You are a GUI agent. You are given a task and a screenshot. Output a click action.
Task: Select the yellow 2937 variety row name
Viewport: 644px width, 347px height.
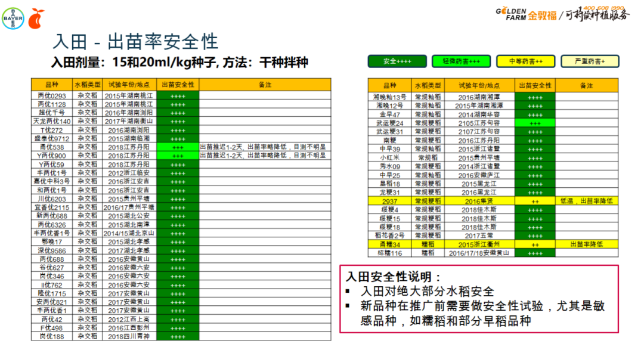(x=389, y=202)
